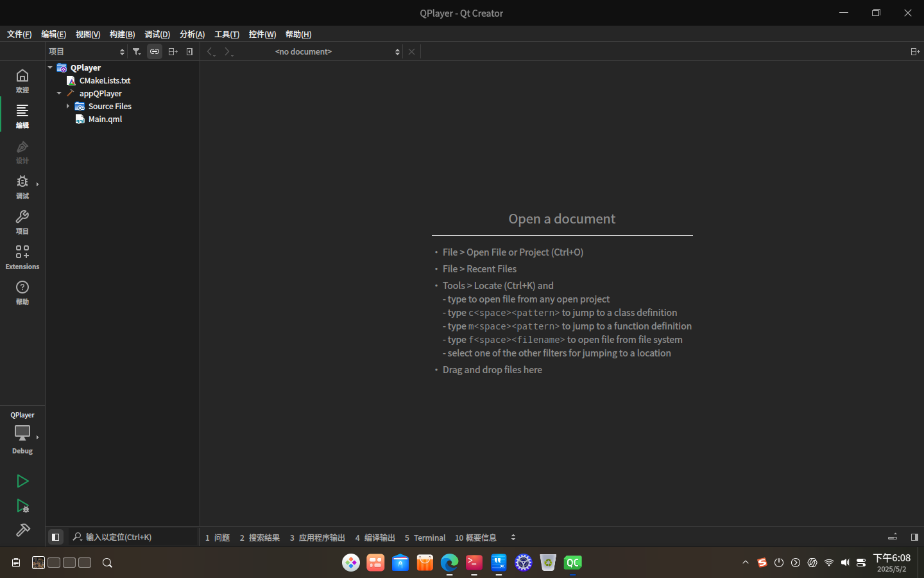The image size is (924, 578).
Task: Open the recycle bin taskbar icon
Action: click(548, 563)
